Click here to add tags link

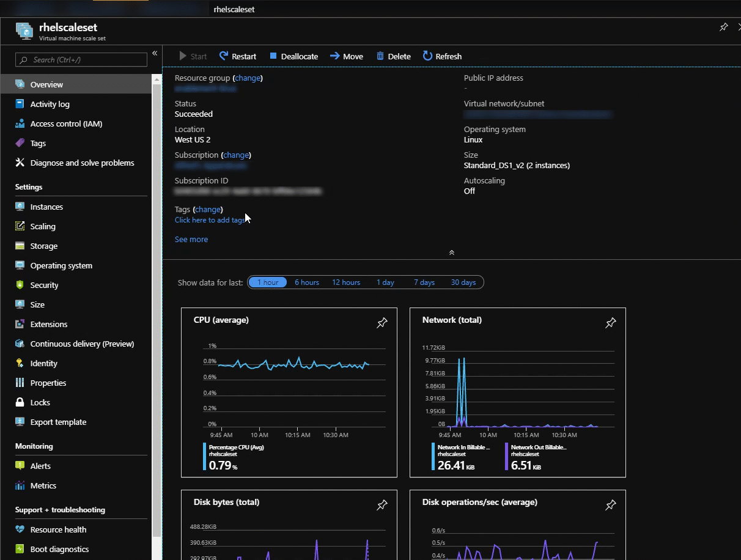point(210,220)
